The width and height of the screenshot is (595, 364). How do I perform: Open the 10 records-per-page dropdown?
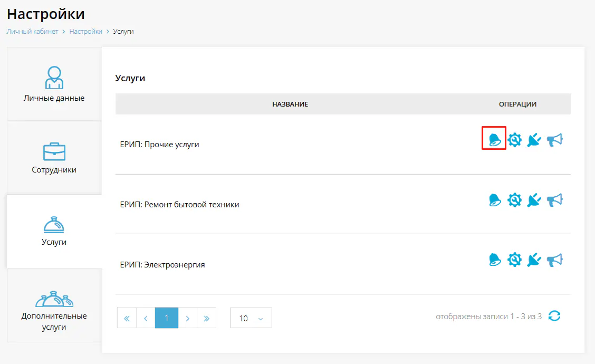tap(251, 318)
